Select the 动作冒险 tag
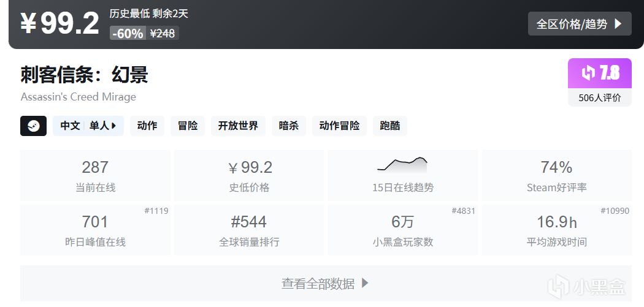 pyautogui.click(x=339, y=126)
